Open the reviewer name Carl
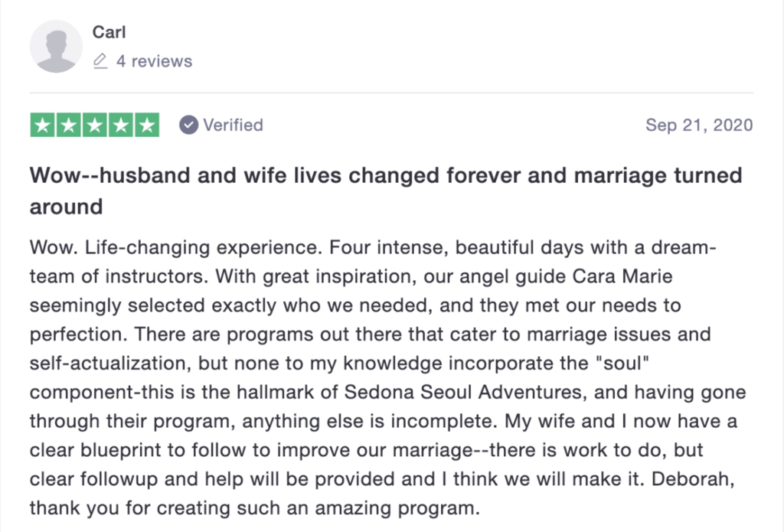Viewport: 784px width, 532px height. (x=108, y=31)
